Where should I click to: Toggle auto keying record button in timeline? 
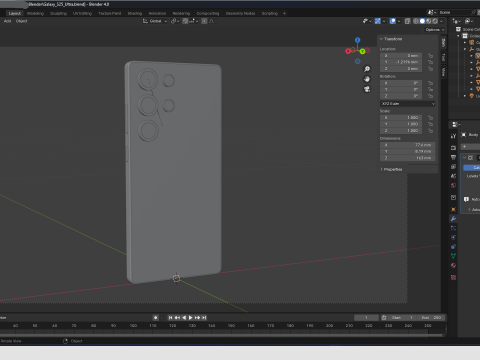click(x=155, y=318)
